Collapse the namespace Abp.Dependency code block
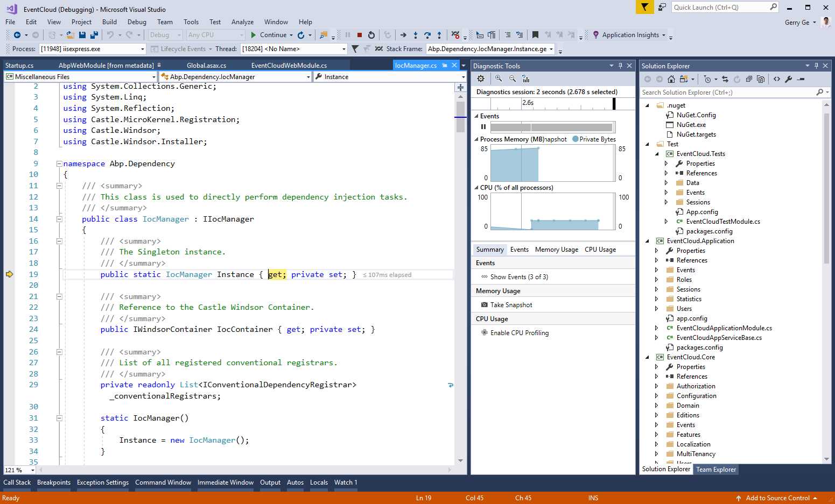Viewport: 835px width, 504px height. coord(59,164)
